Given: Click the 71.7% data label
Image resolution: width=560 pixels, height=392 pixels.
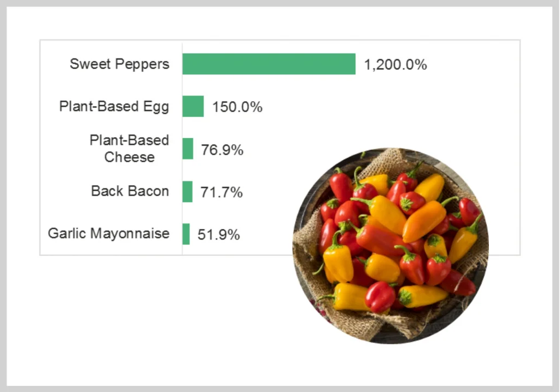Looking at the screenshot, I should (x=221, y=192).
